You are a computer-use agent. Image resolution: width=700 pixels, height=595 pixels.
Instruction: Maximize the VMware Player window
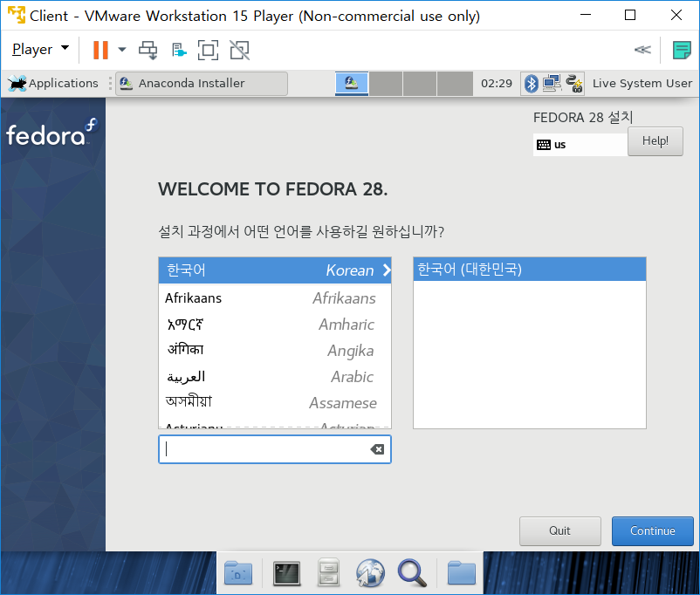pyautogui.click(x=630, y=15)
